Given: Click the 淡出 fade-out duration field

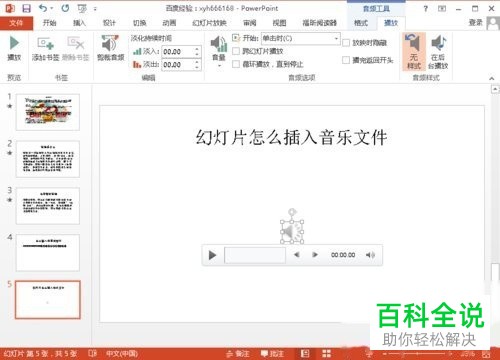Looking at the screenshot, I should (x=177, y=65).
